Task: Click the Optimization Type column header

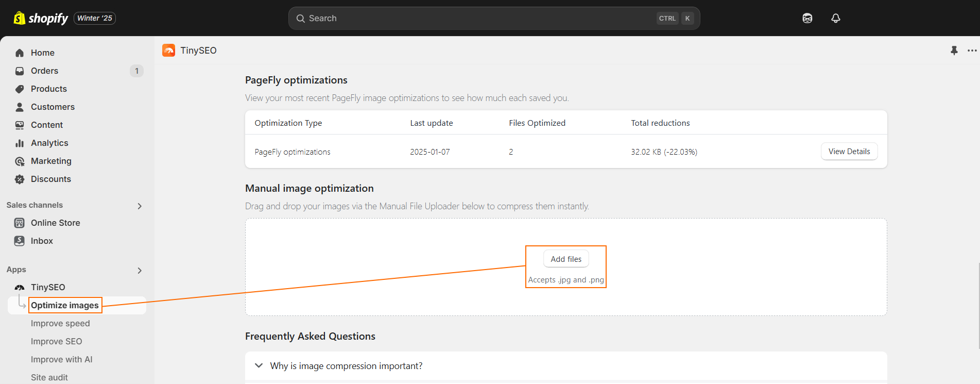Action: click(288, 123)
